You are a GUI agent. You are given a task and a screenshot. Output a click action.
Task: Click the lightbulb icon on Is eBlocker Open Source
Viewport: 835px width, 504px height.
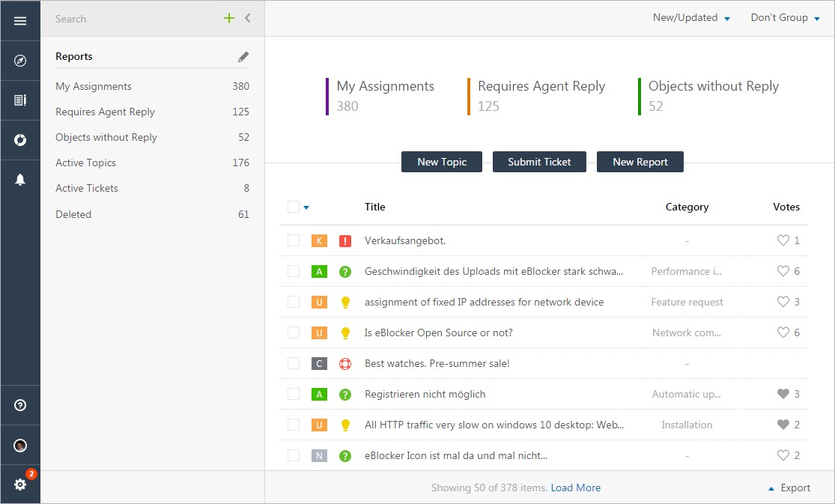point(344,333)
